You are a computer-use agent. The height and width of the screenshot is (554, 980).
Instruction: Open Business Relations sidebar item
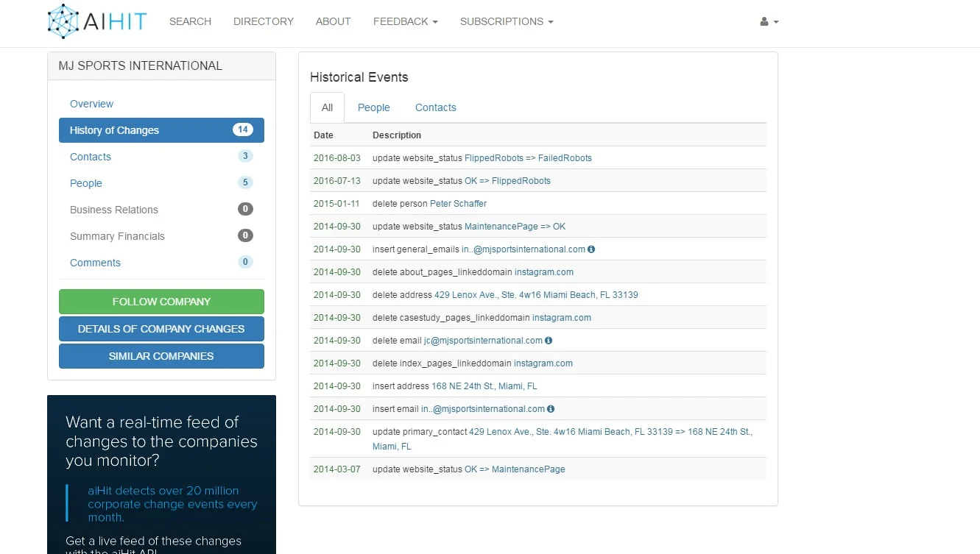pos(114,210)
